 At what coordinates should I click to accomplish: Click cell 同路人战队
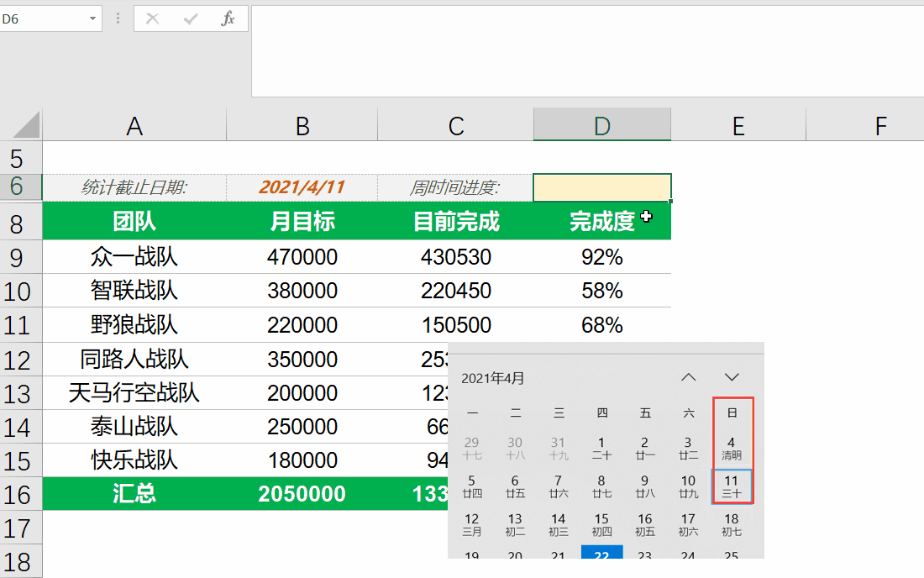134,360
